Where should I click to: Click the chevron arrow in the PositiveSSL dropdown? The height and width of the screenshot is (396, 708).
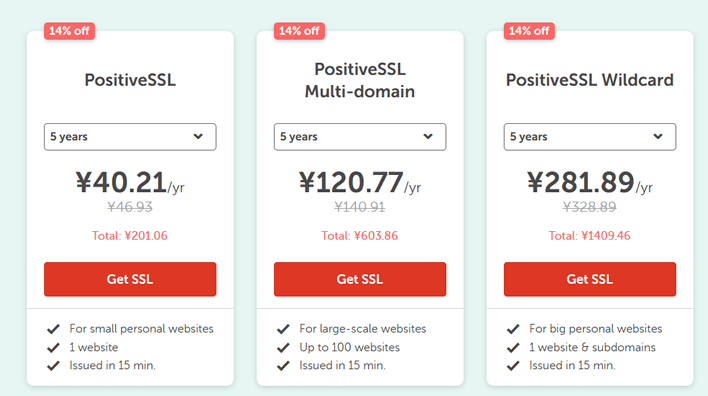pyautogui.click(x=198, y=136)
